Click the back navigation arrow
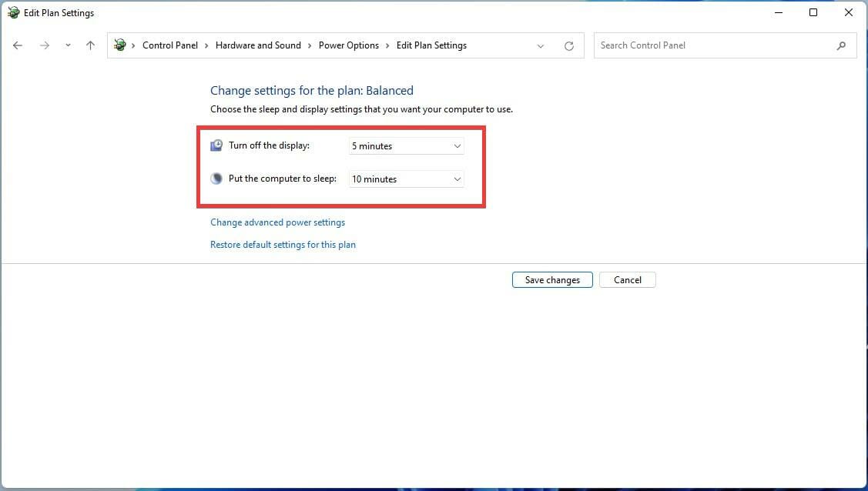 click(x=18, y=45)
